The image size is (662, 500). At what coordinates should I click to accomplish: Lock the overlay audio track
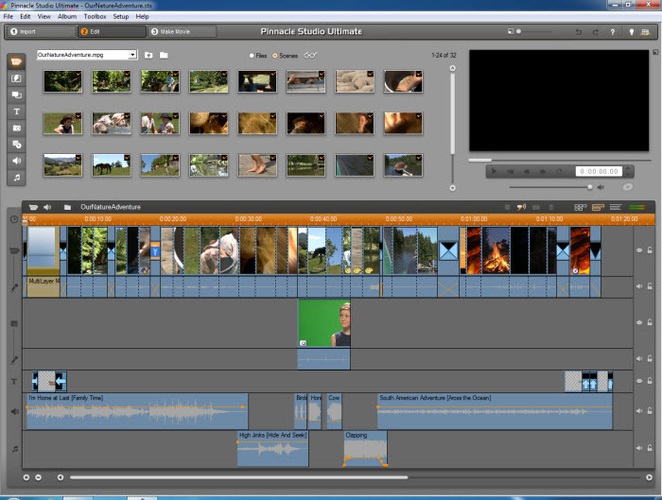[x=650, y=359]
